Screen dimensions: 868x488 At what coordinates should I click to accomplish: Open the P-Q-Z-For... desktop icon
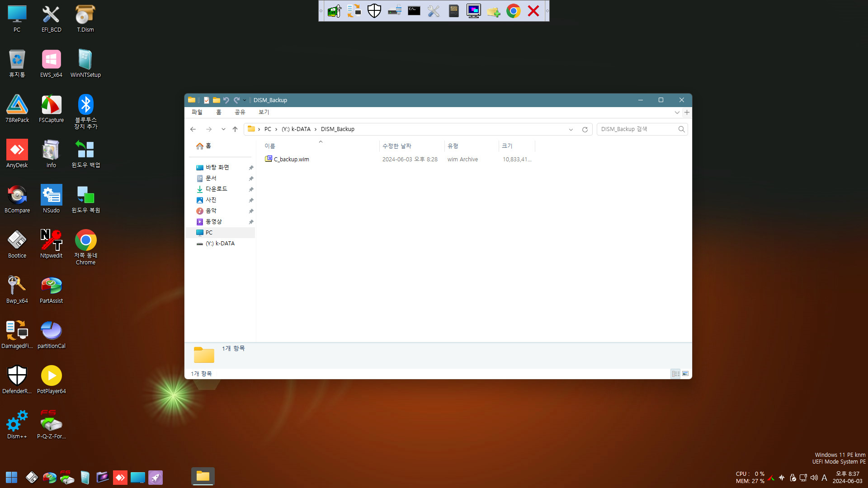pos(51,425)
